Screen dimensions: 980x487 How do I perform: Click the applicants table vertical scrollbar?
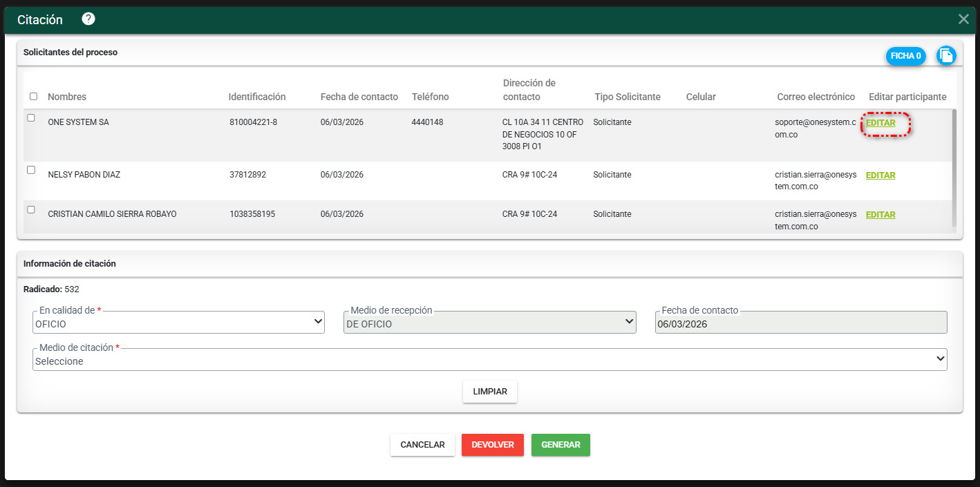point(954,166)
